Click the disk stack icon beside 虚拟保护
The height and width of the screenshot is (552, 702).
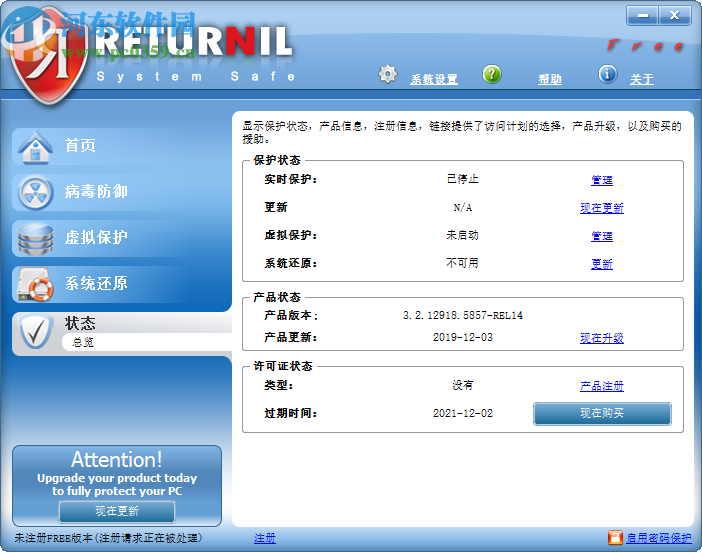point(35,239)
